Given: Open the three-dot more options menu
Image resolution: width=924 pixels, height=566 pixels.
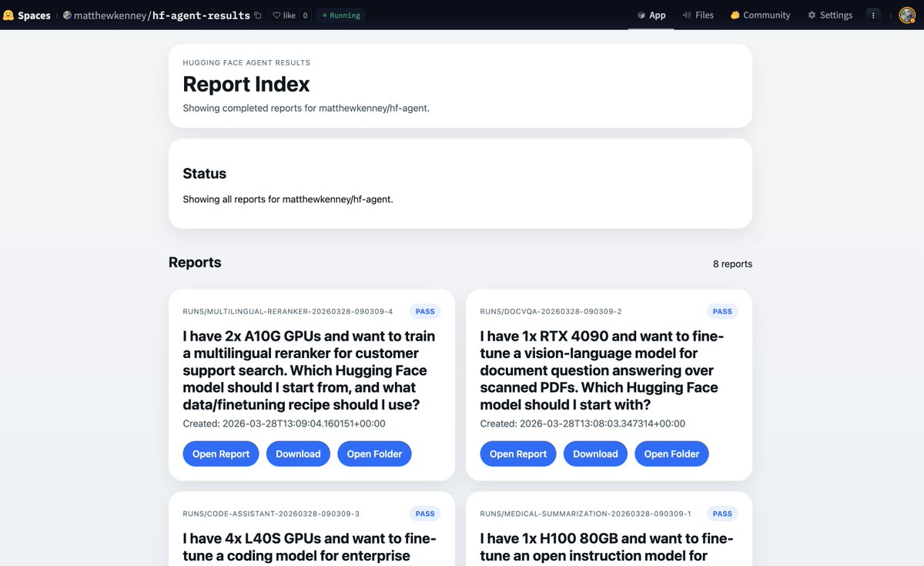Looking at the screenshot, I should [x=872, y=15].
